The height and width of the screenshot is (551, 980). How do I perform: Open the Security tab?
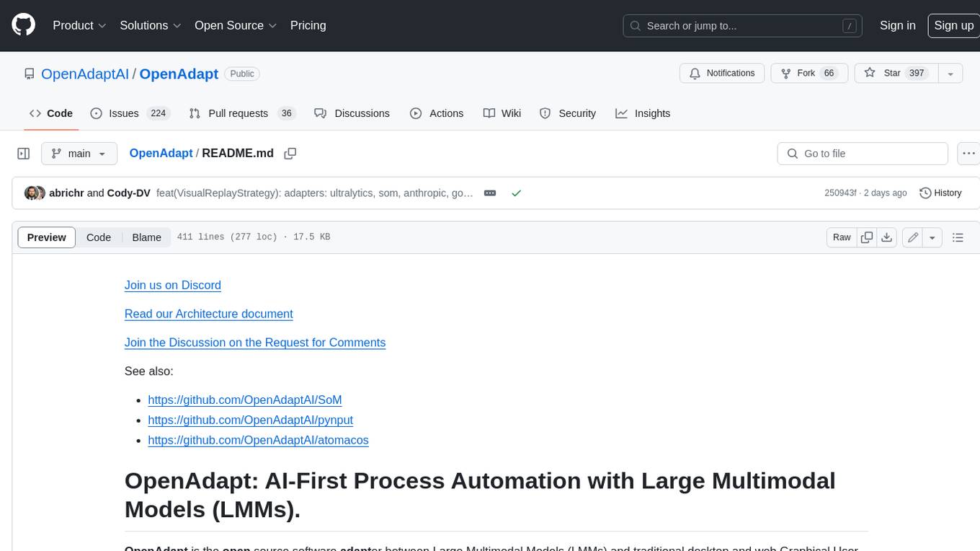[x=567, y=113]
